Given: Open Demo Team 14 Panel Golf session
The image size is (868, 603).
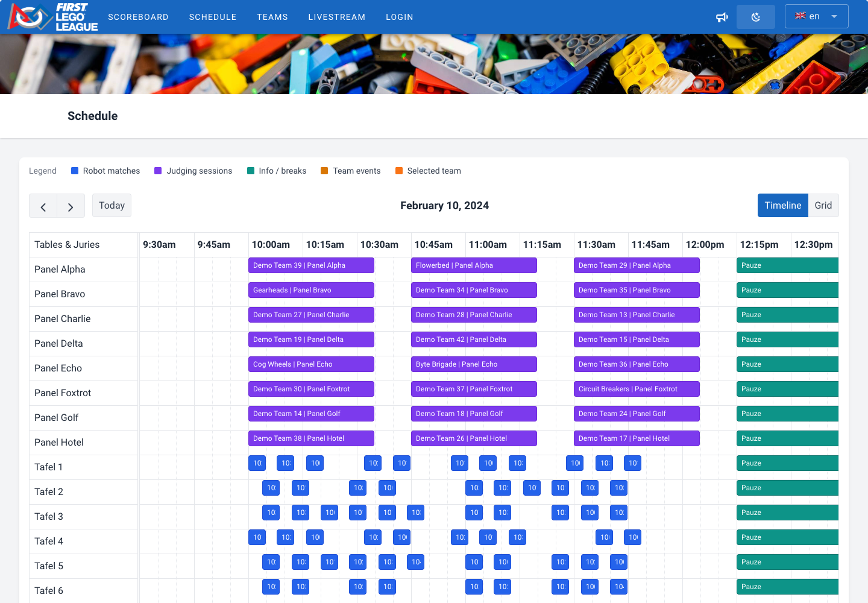Looking at the screenshot, I should pyautogui.click(x=311, y=414).
